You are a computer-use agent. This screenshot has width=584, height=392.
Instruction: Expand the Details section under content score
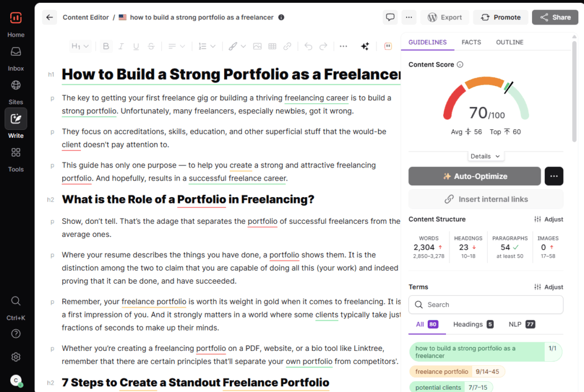tap(486, 156)
